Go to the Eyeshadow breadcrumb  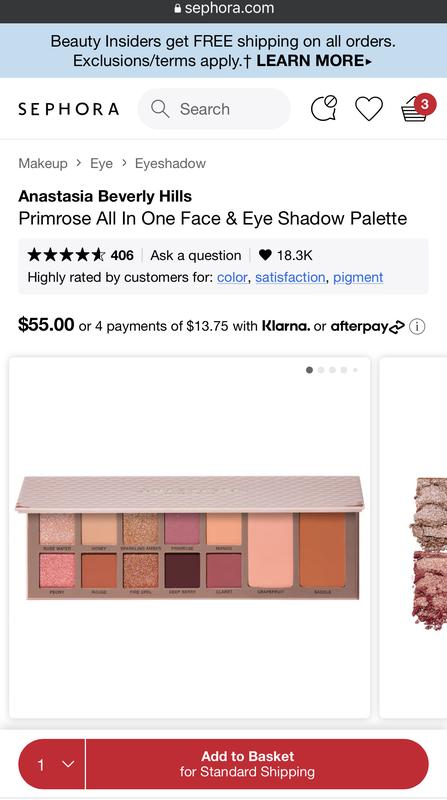coord(170,163)
